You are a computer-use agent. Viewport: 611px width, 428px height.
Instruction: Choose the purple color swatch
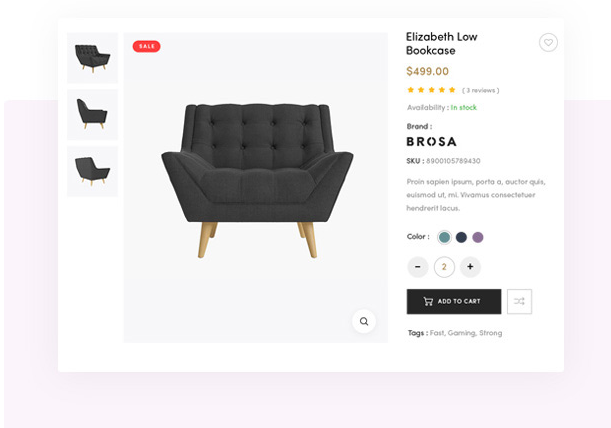coord(478,237)
